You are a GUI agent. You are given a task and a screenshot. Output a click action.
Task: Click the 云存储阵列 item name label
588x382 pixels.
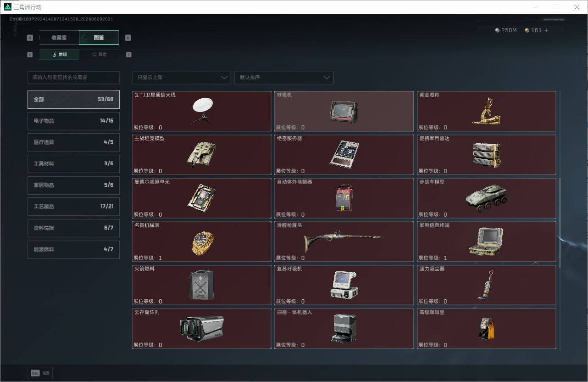click(147, 312)
